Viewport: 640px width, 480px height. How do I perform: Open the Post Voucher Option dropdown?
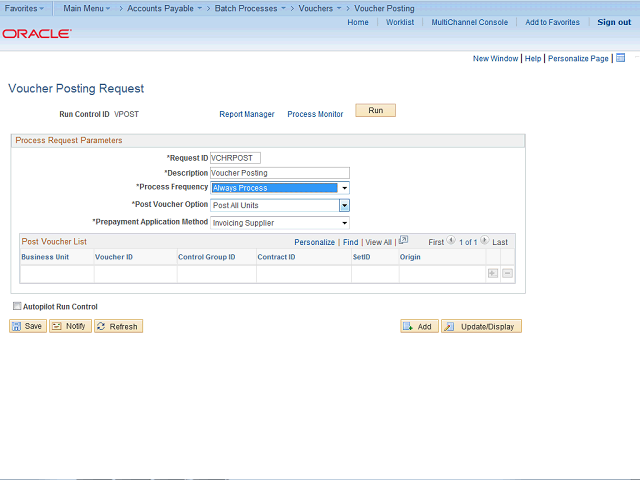(280, 205)
